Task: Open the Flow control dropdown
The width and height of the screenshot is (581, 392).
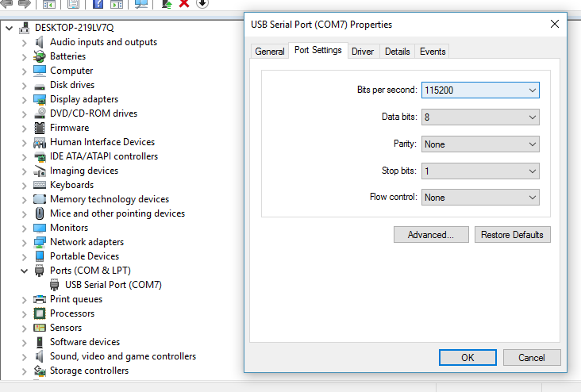Action: (480, 198)
